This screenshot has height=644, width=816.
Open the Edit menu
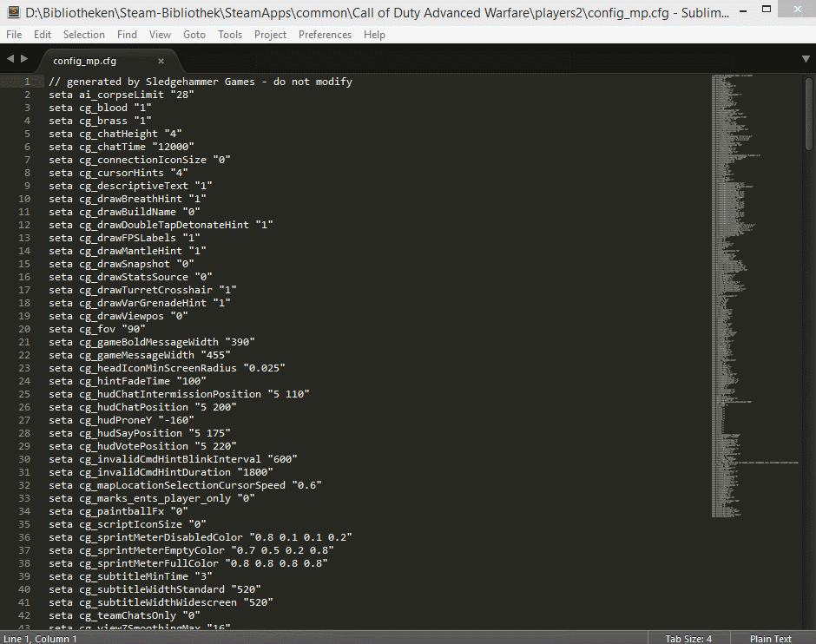tap(43, 35)
